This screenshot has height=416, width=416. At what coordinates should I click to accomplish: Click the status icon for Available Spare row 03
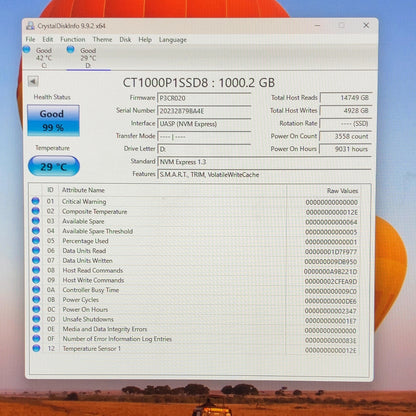point(36,221)
